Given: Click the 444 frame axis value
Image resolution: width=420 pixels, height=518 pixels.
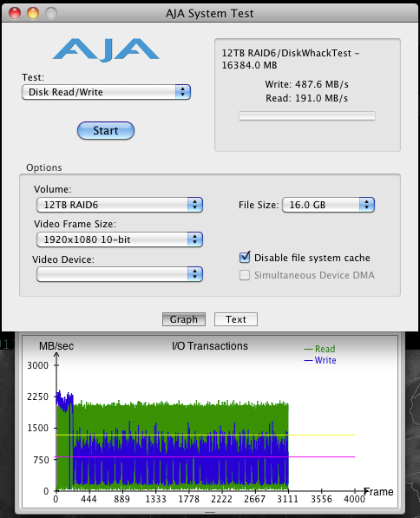Looking at the screenshot, I should coord(89,499).
